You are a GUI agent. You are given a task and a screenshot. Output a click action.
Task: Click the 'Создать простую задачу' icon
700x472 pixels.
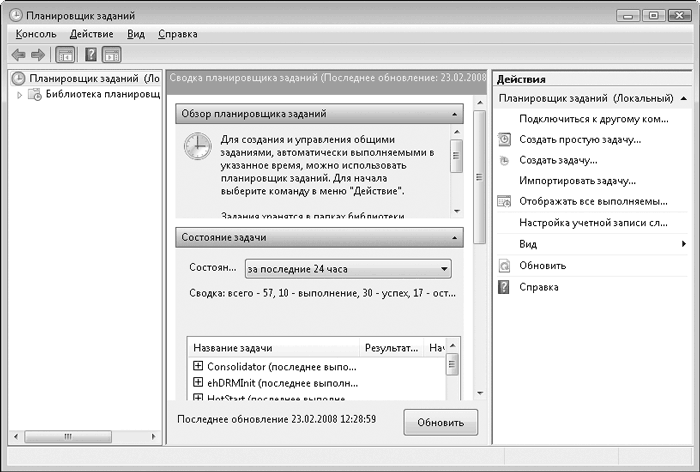pos(505,139)
